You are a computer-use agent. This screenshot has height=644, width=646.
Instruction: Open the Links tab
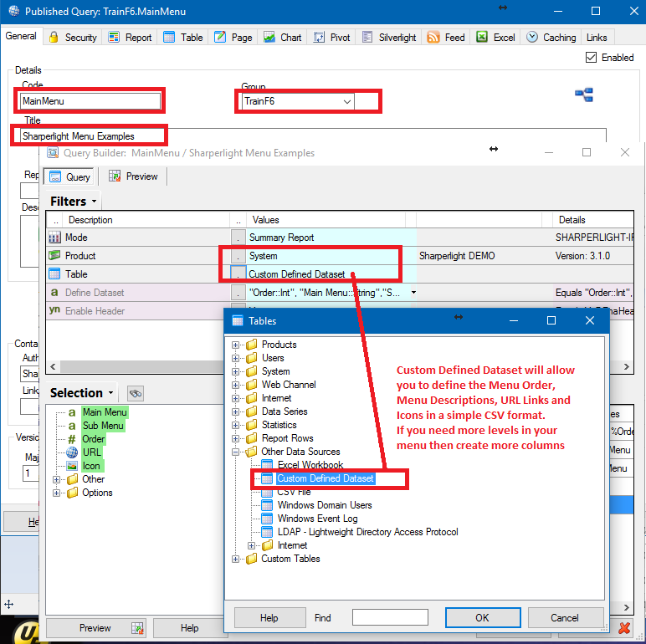[x=597, y=38]
